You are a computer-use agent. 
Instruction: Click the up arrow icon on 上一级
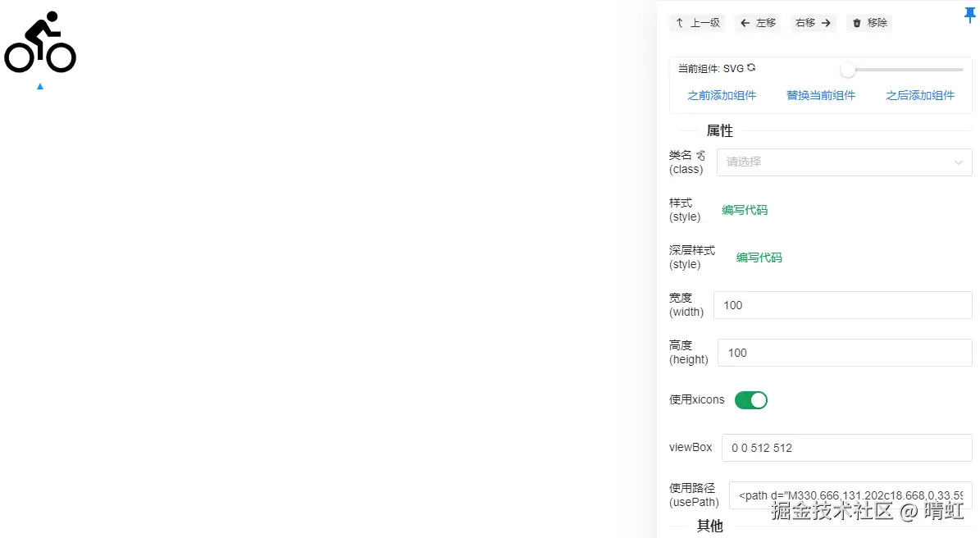679,22
